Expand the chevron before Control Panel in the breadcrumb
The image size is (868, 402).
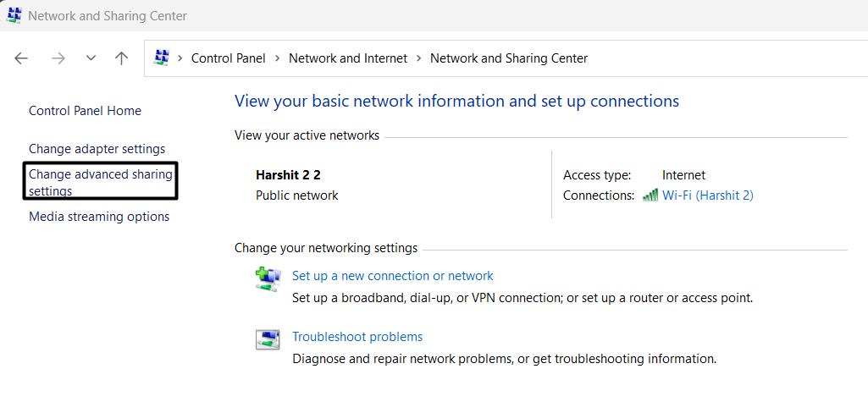(180, 58)
